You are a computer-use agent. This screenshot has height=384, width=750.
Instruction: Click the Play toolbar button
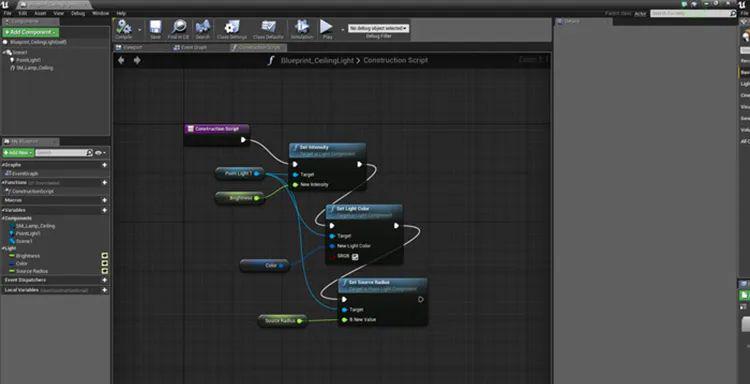point(327,29)
